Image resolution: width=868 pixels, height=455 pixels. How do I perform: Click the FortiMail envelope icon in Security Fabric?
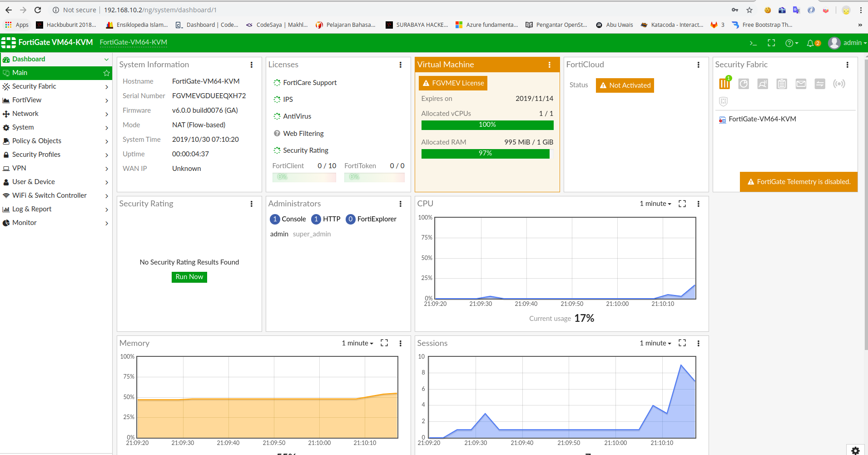[801, 84]
